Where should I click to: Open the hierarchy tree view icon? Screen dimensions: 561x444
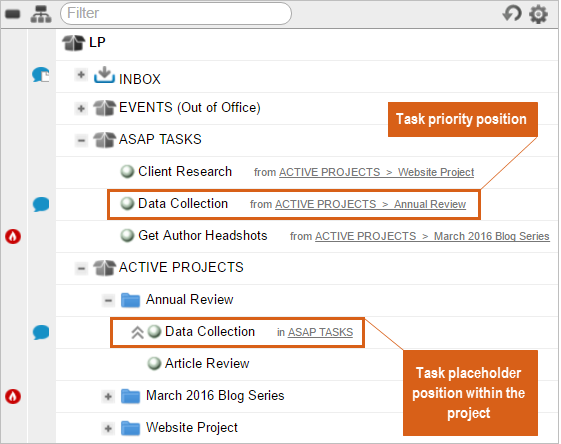(41, 14)
